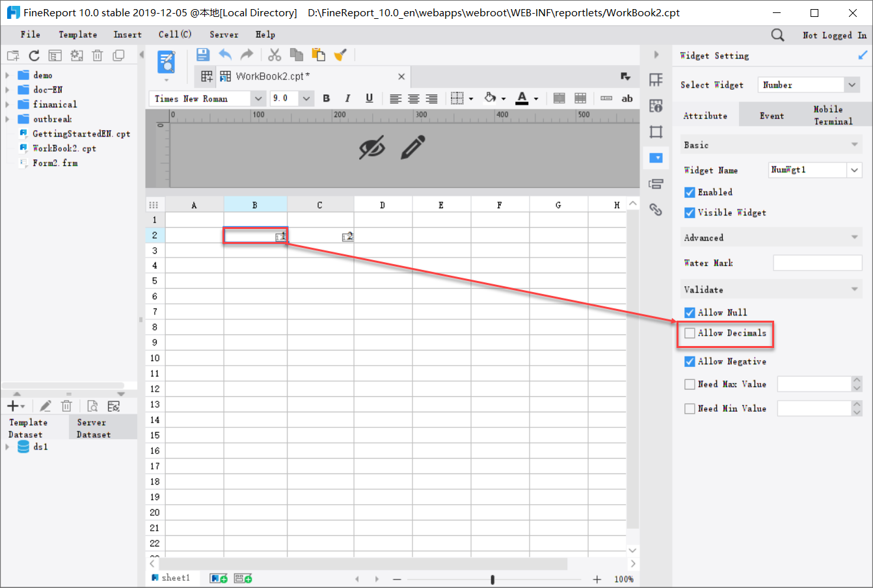This screenshot has width=873, height=588.
Task: Expand the ds1 dataset node
Action: [7, 447]
